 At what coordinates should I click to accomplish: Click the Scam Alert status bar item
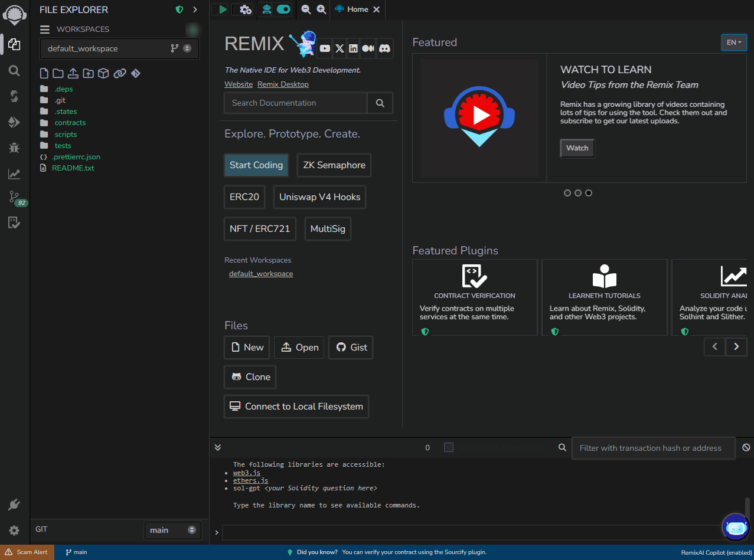(x=27, y=552)
